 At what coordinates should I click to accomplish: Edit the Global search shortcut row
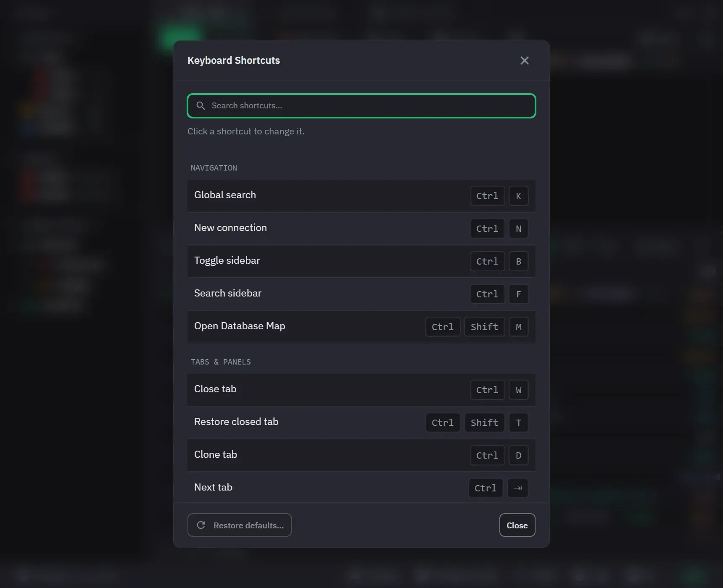361,196
